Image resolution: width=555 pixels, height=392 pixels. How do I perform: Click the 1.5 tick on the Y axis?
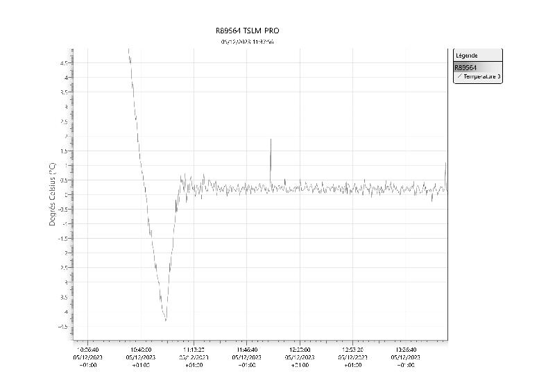(x=64, y=151)
